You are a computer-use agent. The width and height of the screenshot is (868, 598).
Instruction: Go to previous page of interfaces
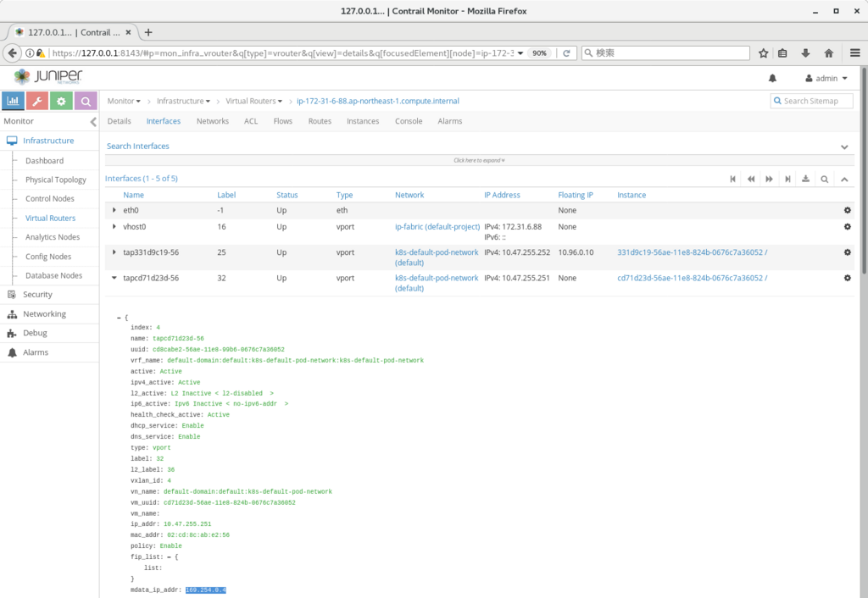(x=751, y=179)
